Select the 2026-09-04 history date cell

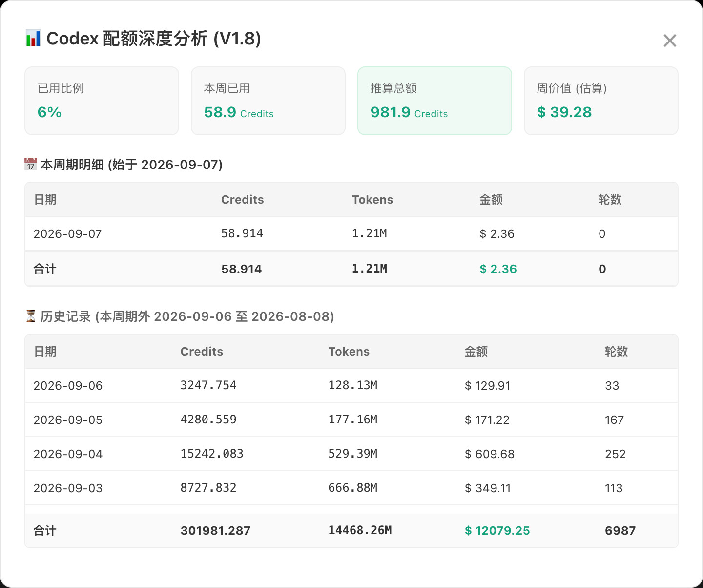tap(68, 454)
